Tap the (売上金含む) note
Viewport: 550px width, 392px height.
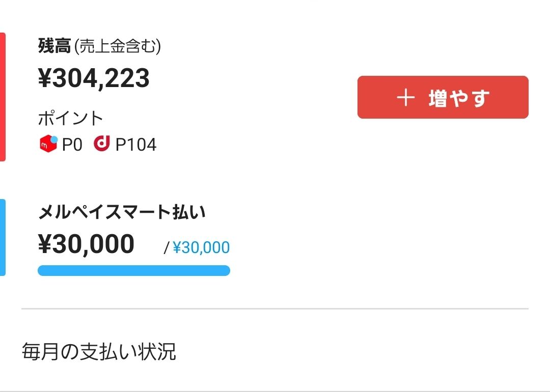[x=118, y=47]
